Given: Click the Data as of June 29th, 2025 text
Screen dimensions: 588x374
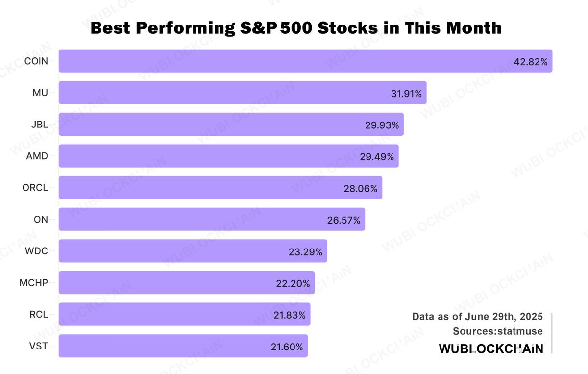Looking at the screenshot, I should pyautogui.click(x=477, y=317).
